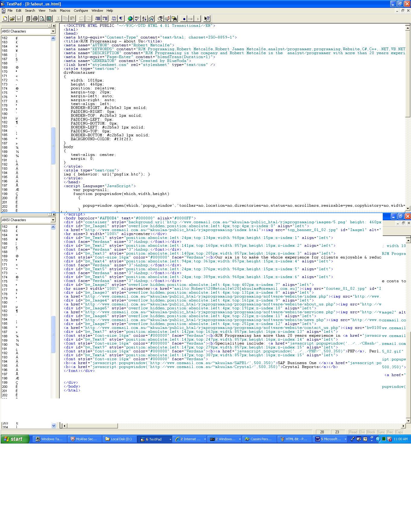Switch to Windows Task Manager taskbar button
This screenshot has width=411, height=532.
50,439
